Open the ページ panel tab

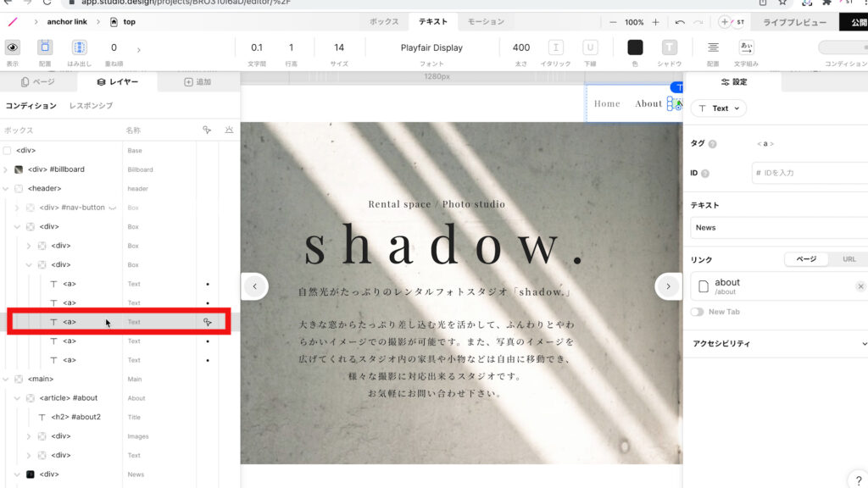37,82
